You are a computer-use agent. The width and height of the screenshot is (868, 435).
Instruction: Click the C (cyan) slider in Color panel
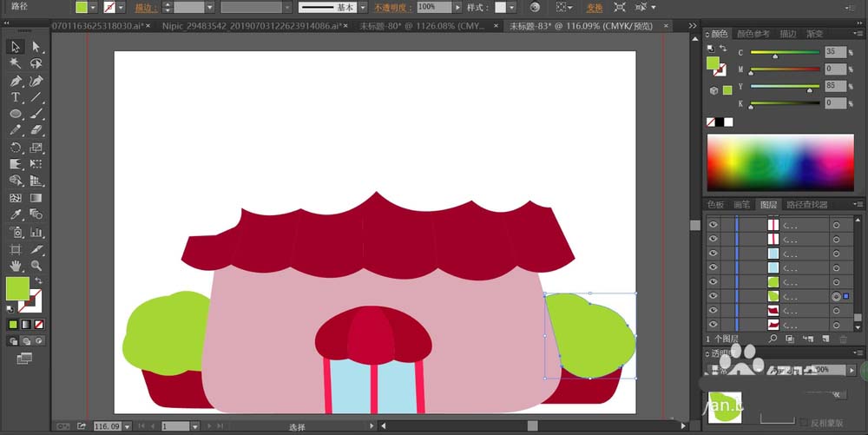[x=785, y=53]
